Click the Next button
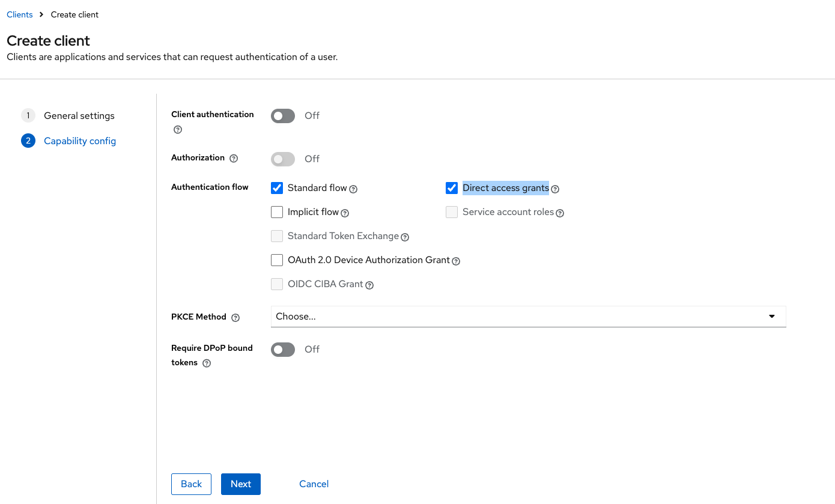Viewport: 835px width, 504px height. (x=240, y=484)
